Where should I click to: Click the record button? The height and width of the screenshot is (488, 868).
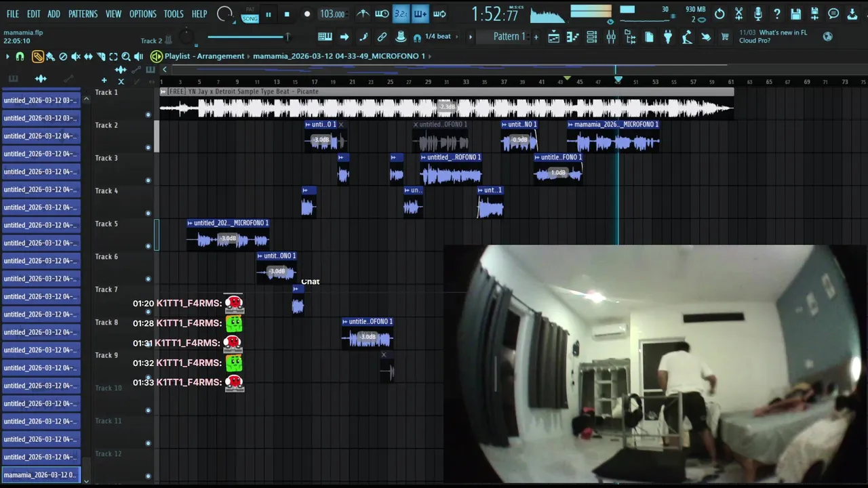pyautogui.click(x=307, y=14)
